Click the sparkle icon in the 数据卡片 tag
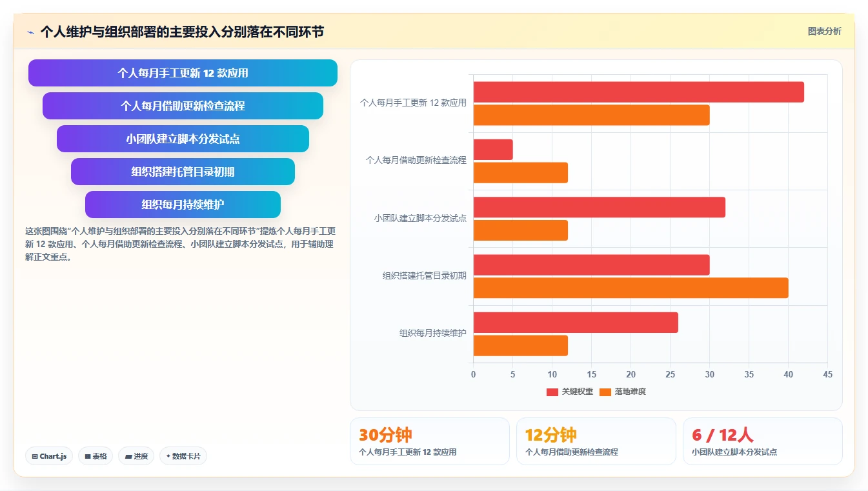This screenshot has height=491, width=868. click(x=168, y=456)
